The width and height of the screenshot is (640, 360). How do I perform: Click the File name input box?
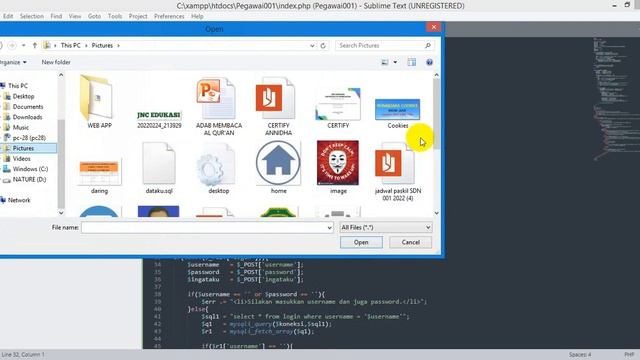[x=203, y=227]
